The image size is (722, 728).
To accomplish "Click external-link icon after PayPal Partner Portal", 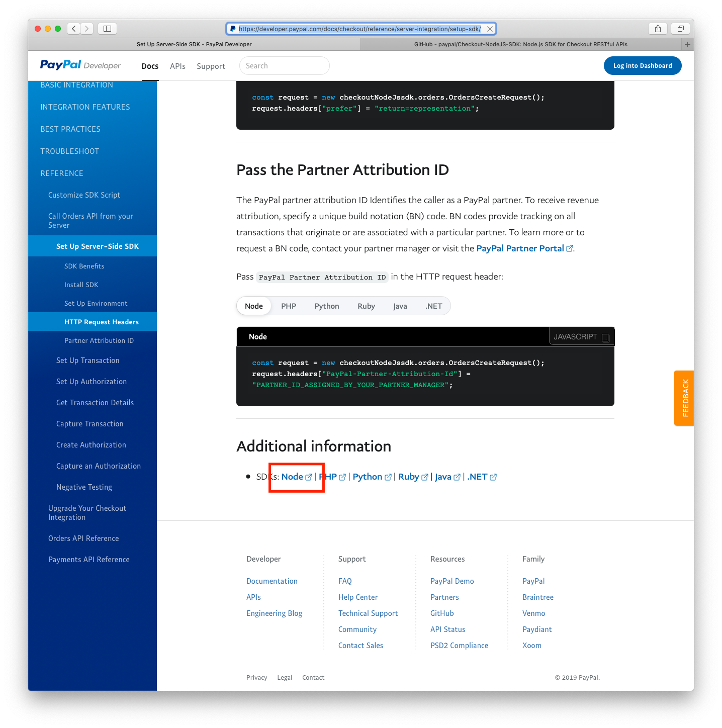I will click(570, 248).
